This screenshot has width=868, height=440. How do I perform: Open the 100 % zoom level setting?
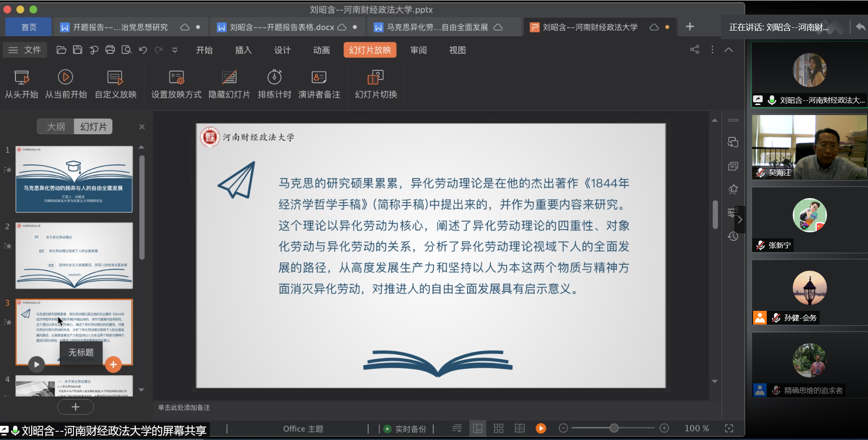[x=696, y=428]
